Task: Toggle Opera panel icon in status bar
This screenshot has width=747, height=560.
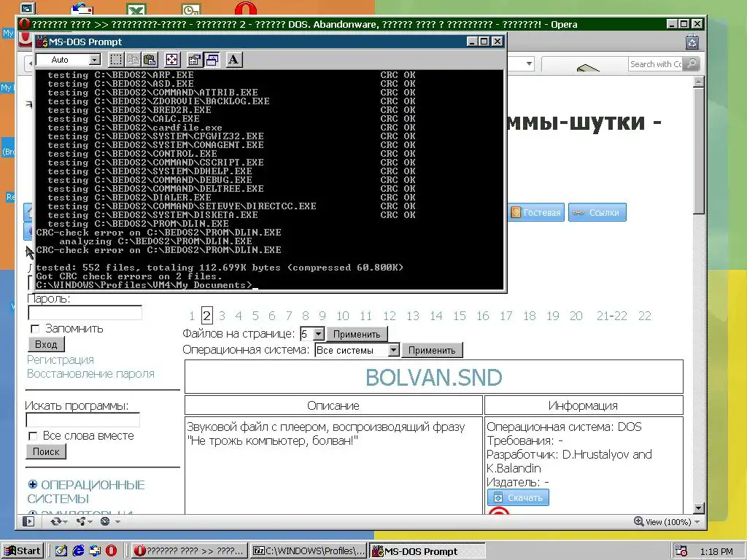Action: (x=28, y=521)
